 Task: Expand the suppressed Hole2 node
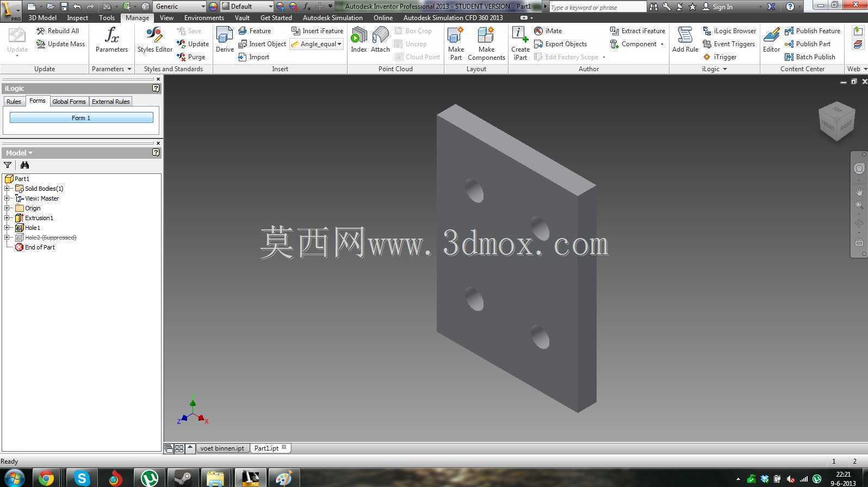click(7, 238)
